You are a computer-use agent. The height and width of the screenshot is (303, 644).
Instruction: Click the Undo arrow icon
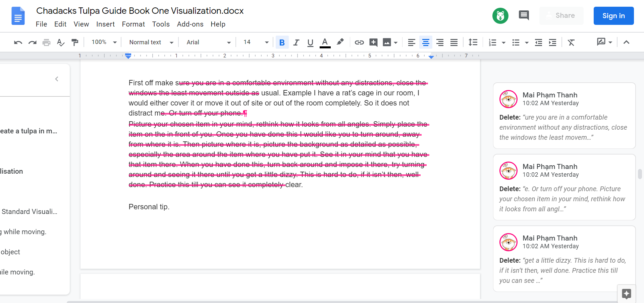point(18,42)
